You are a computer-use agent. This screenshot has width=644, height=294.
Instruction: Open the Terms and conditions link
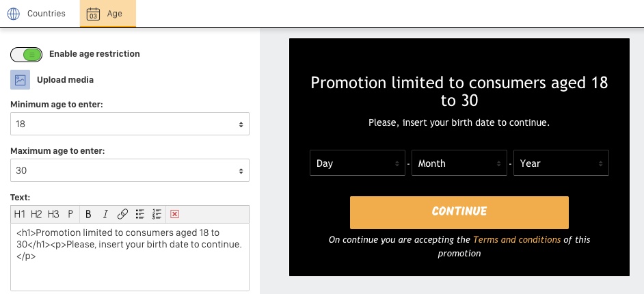pyautogui.click(x=517, y=239)
